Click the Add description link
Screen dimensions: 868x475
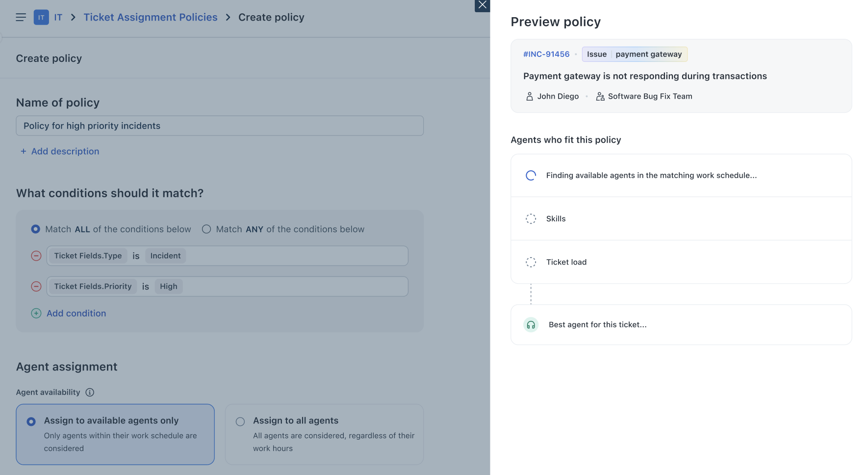(65, 152)
